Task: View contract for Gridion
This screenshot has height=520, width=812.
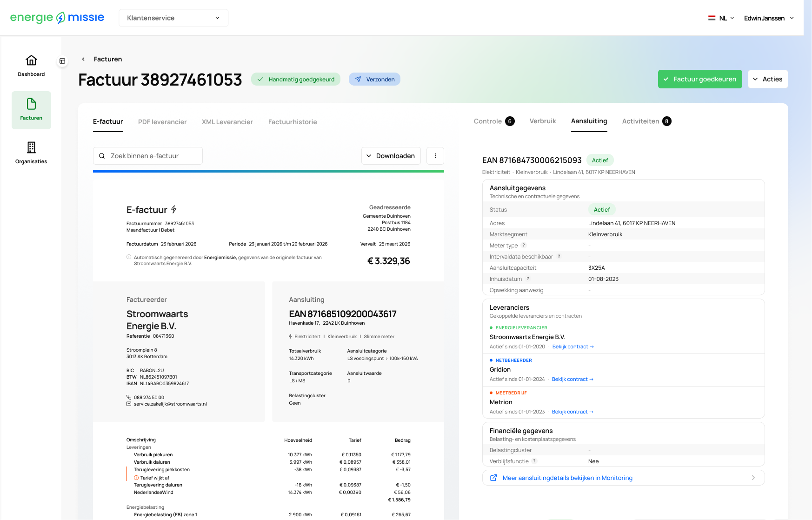Action: (572, 379)
